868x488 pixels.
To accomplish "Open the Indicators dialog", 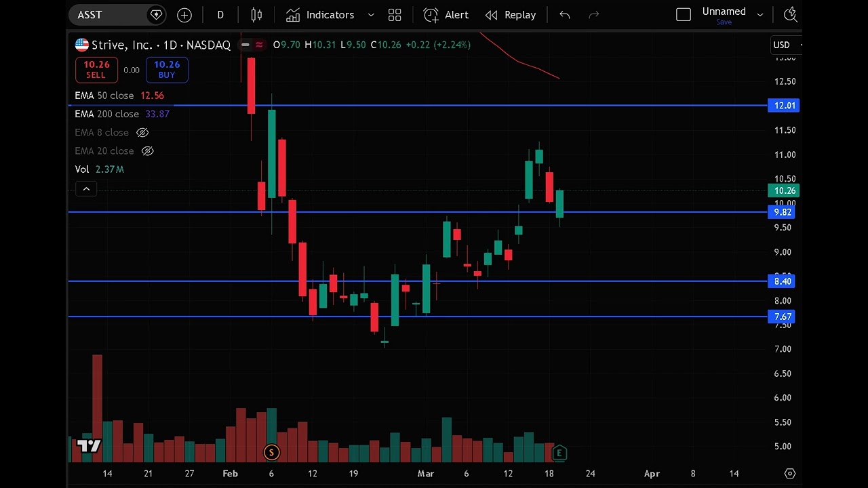I will 320,14.
